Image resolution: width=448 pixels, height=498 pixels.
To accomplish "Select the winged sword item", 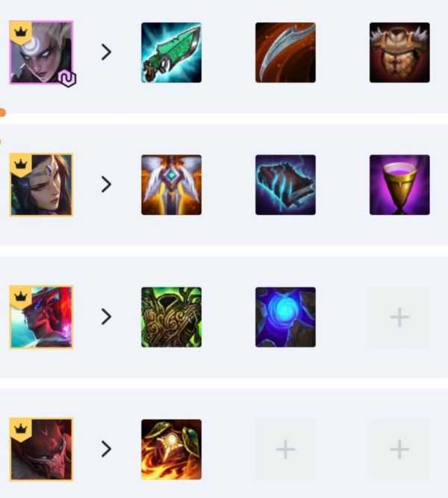I will point(171,185).
